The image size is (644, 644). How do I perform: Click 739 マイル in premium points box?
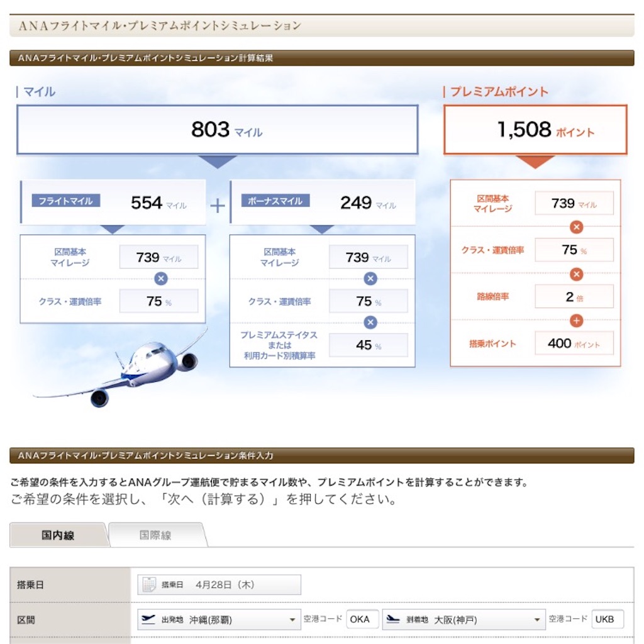[574, 203]
